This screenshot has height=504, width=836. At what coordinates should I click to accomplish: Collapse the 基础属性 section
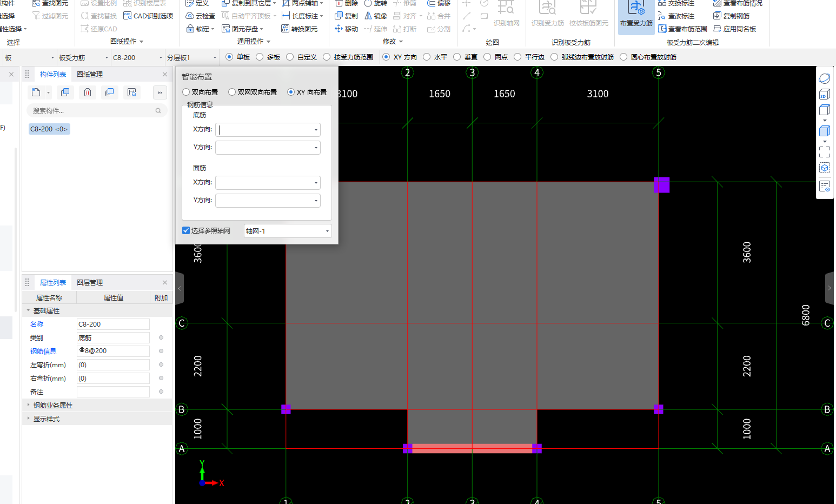[28, 311]
